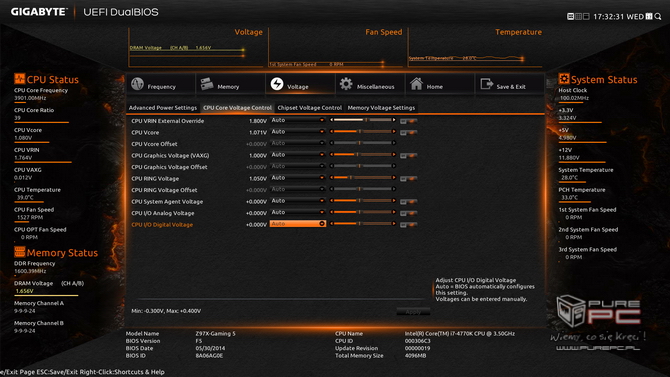Image resolution: width=670 pixels, height=377 pixels.
Task: Click the Memory modules icon
Action: (207, 83)
